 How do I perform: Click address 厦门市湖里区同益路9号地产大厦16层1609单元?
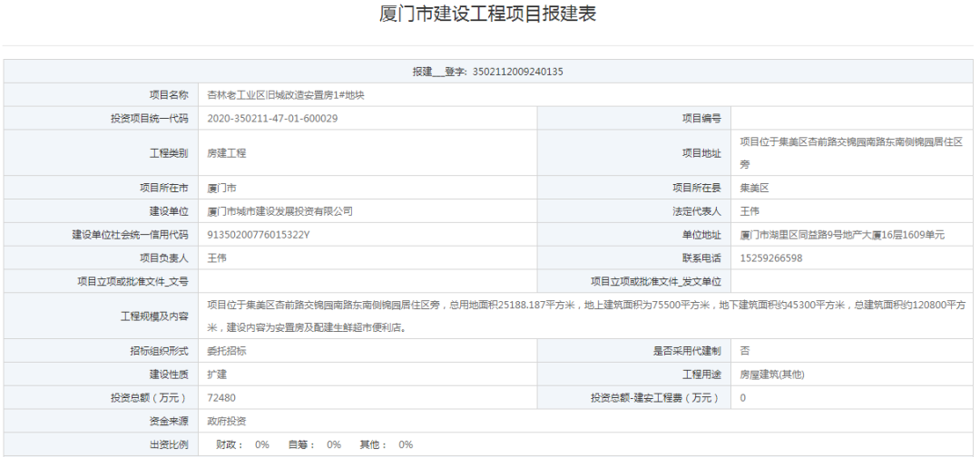842,235
